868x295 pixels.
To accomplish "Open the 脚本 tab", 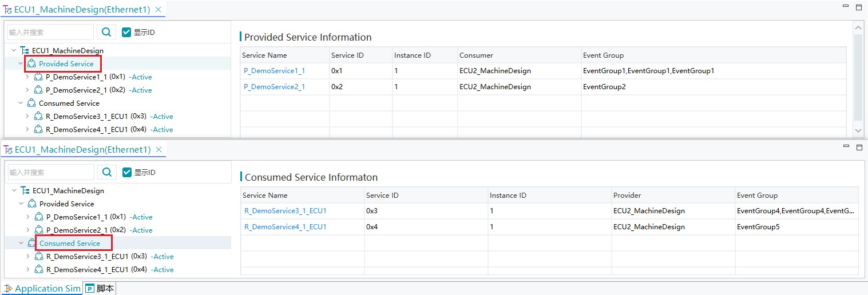I will [100, 289].
